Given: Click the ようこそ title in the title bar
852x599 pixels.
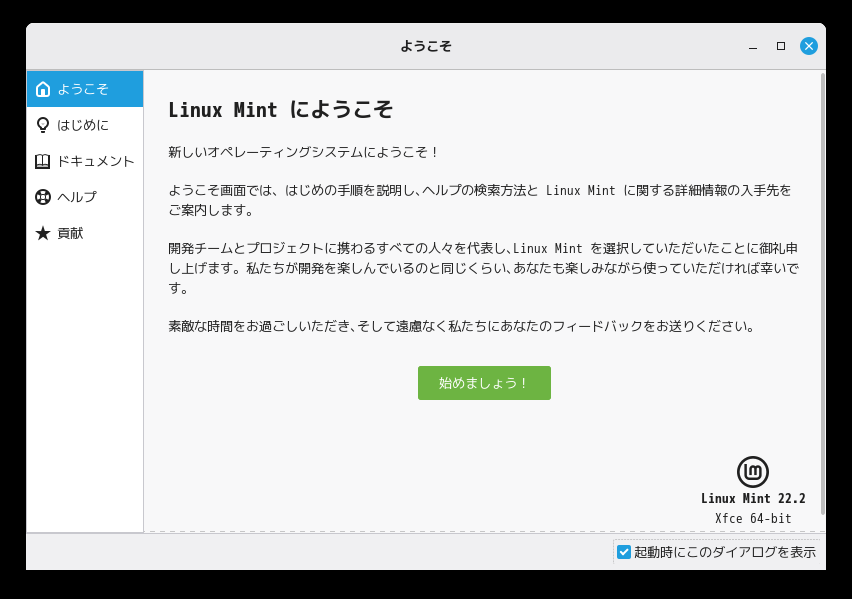Looking at the screenshot, I should pyautogui.click(x=426, y=46).
